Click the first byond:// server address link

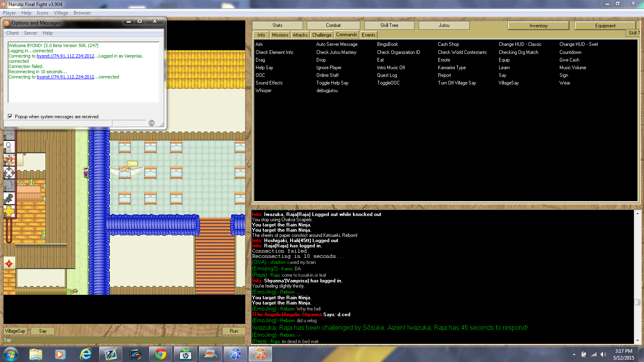coord(65,56)
